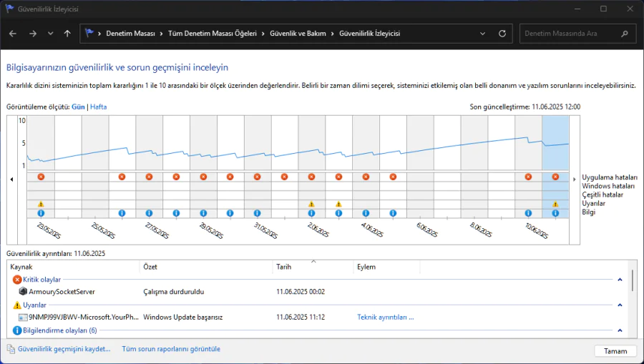Shift the chart to later dates with right arrow
Image resolution: width=644 pixels, height=364 pixels.
[x=574, y=179]
